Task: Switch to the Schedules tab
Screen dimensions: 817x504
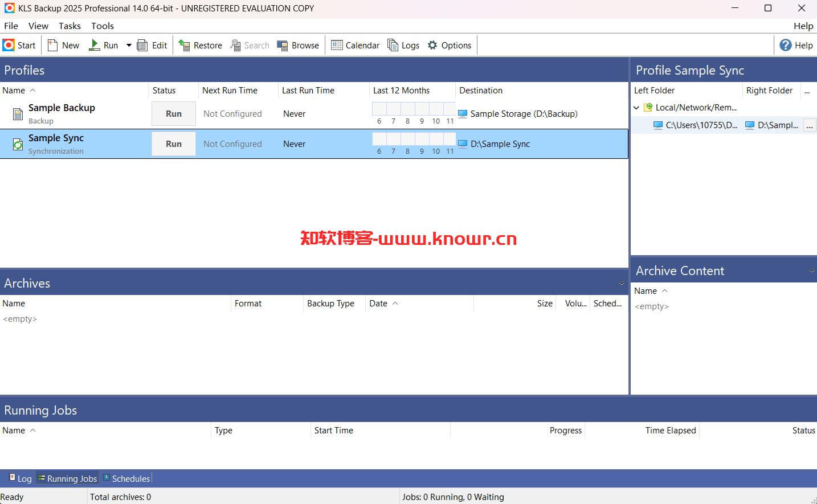Action: pyautogui.click(x=126, y=479)
